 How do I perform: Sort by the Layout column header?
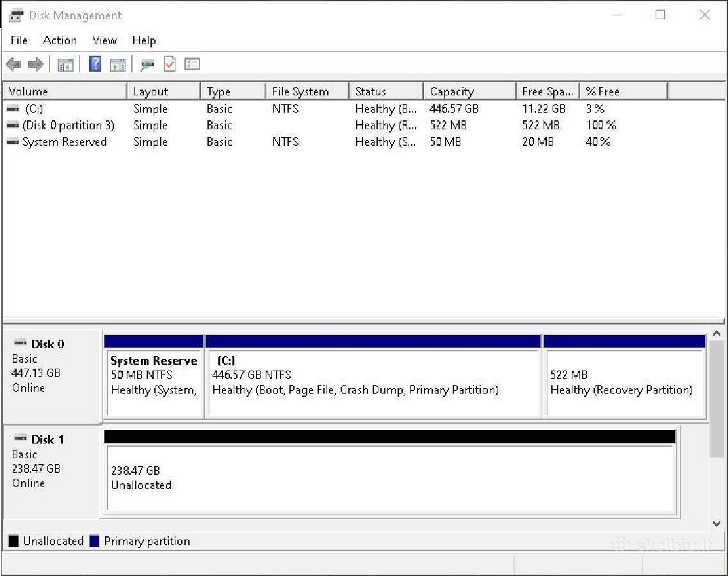point(164,91)
